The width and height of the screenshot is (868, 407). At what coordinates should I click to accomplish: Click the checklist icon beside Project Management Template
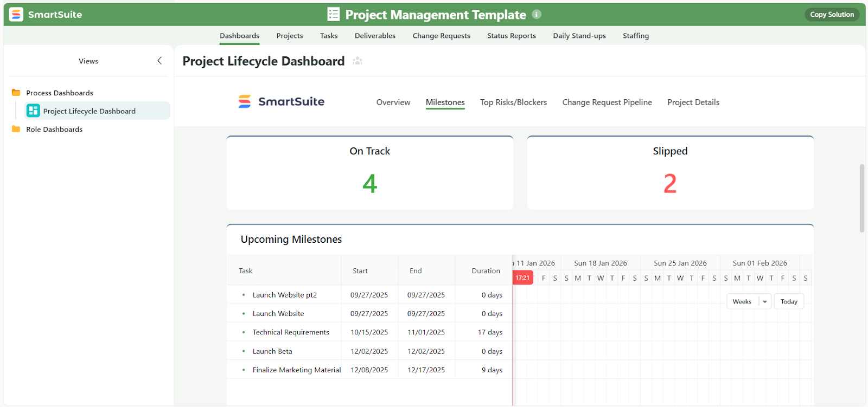coord(334,15)
